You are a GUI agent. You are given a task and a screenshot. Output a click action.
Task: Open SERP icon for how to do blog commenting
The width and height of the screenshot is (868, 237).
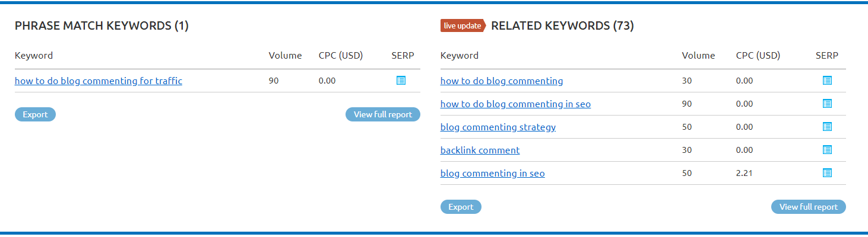(x=827, y=81)
